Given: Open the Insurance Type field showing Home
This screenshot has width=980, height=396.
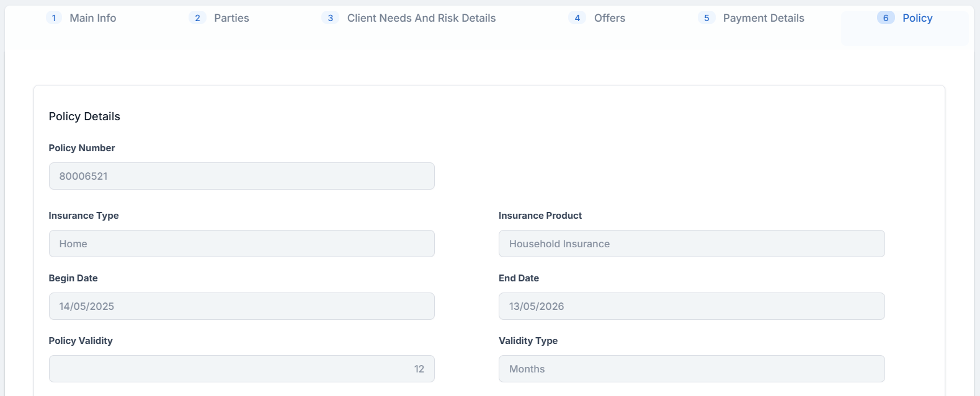Looking at the screenshot, I should pos(241,244).
